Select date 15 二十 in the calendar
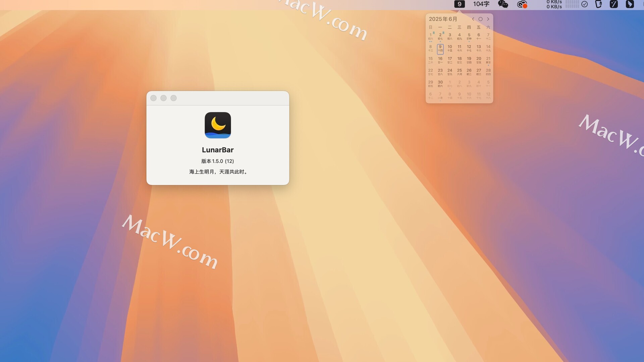644x362 pixels. 431,60
